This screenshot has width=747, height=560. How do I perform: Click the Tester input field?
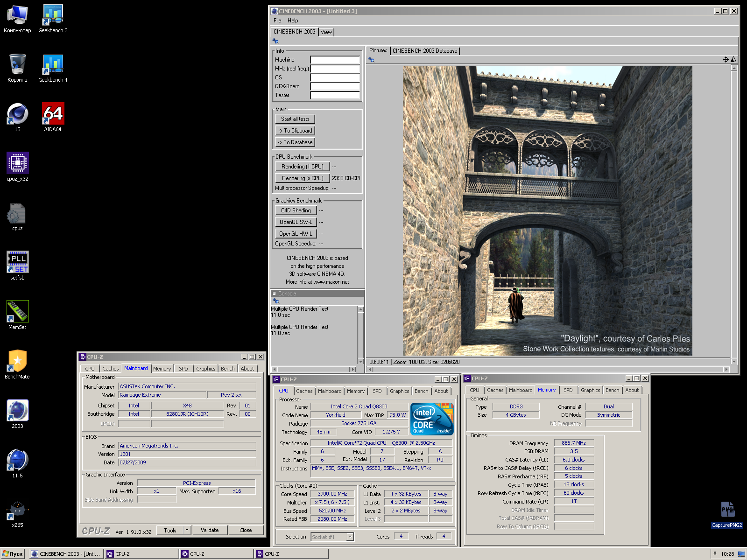click(335, 95)
